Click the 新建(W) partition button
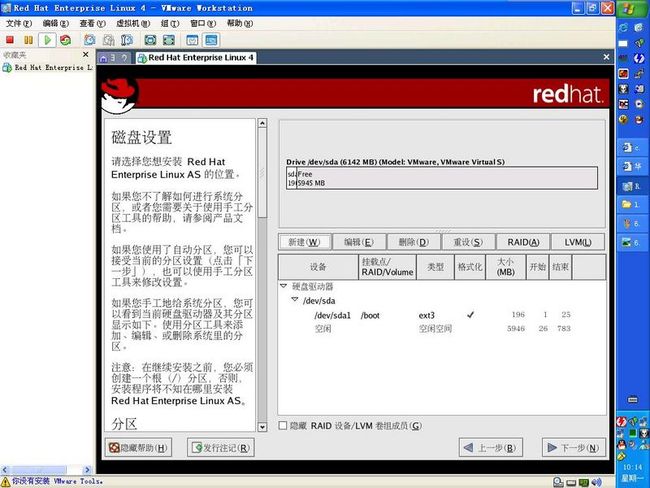This screenshot has width=650, height=488. [305, 242]
